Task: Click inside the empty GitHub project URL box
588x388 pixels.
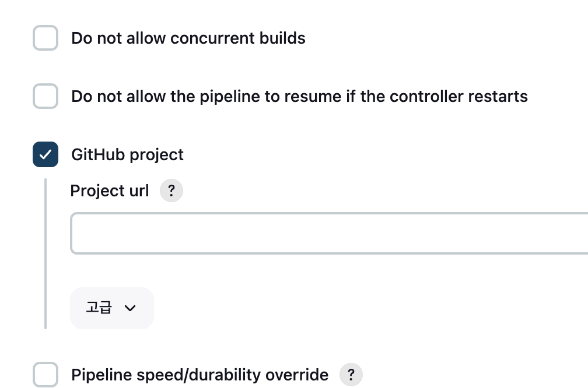Action: point(329,233)
